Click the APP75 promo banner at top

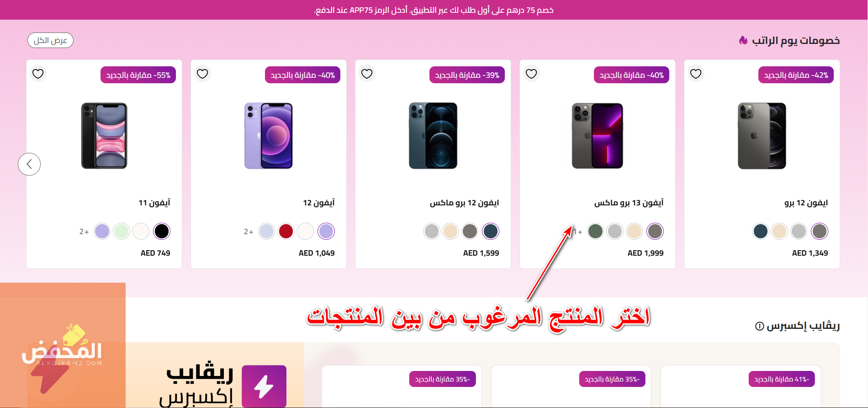434,10
